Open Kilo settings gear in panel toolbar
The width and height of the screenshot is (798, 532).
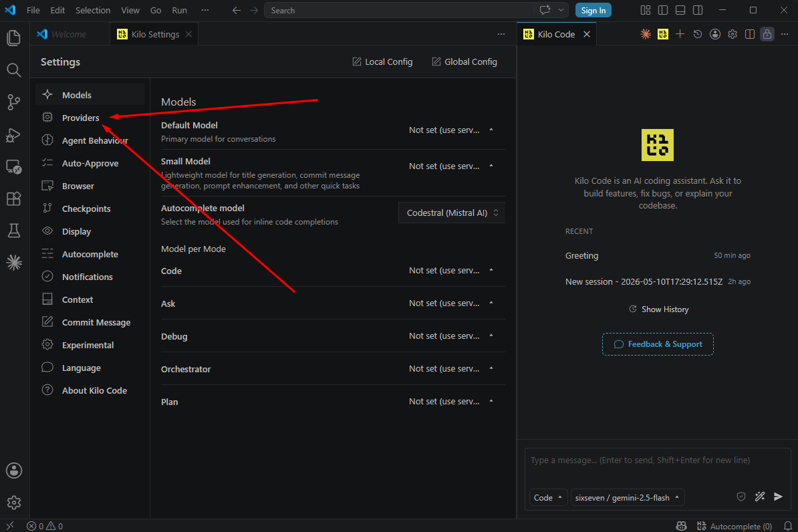click(733, 34)
